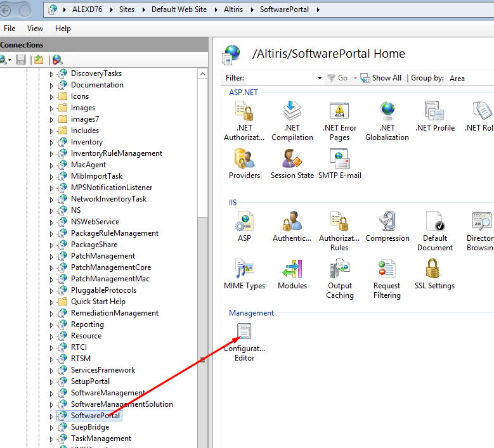Click the Show All button
The image size is (494, 448).
(x=381, y=78)
